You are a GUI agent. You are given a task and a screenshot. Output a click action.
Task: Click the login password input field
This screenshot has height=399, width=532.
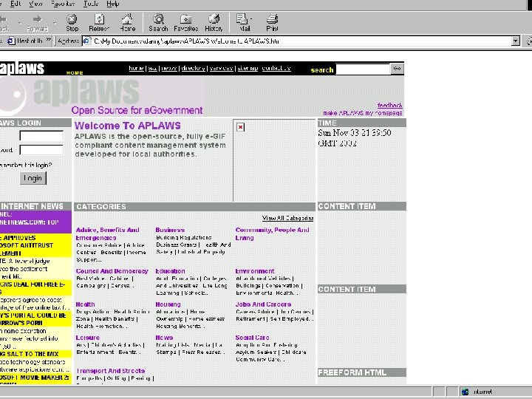41,150
